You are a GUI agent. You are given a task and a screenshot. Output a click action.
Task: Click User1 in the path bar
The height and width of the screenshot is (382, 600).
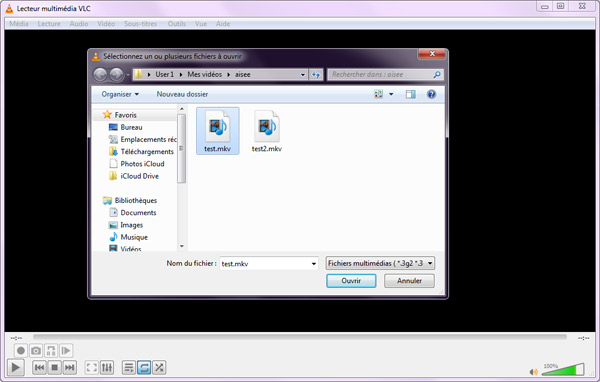165,74
